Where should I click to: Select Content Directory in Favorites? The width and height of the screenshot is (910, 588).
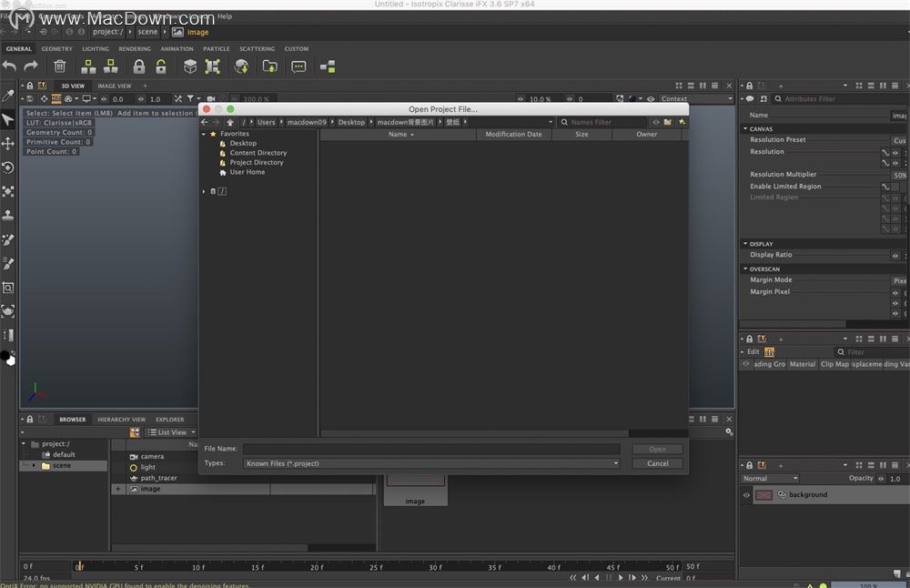pos(258,153)
